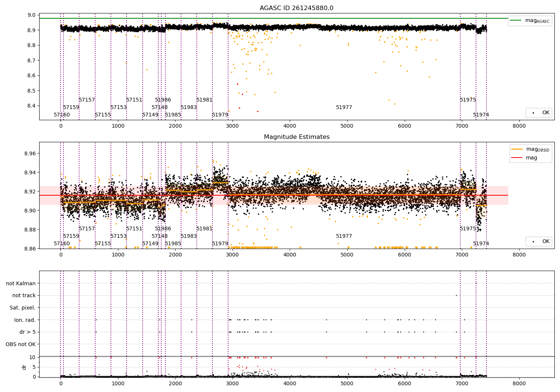The width and height of the screenshot is (560, 392).
Task: Click OBSID label 57160 in Magnitude Estimates plot
Action: pyautogui.click(x=62, y=243)
